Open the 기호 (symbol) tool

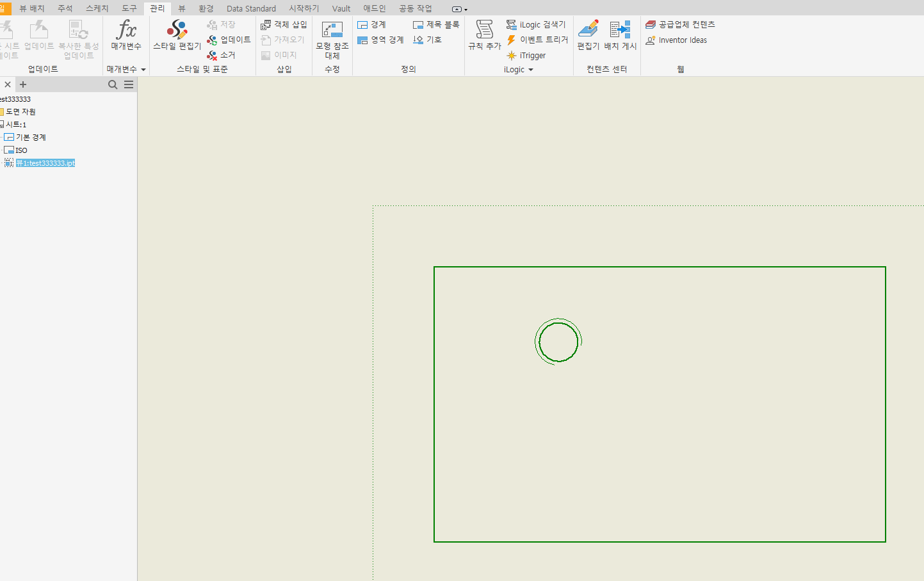click(x=427, y=39)
